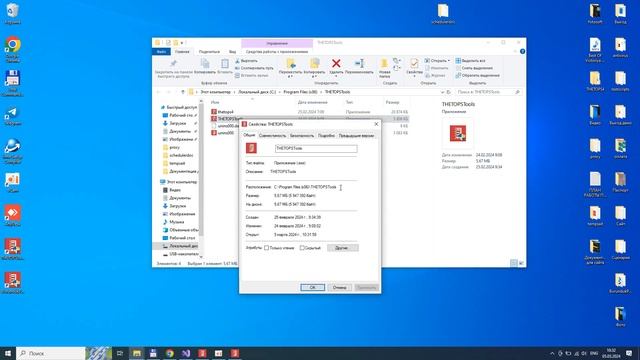Click Properties checkmark icon in Explorer ribbon
Viewport: 640px width, 360px height.
pyautogui.click(x=414, y=64)
